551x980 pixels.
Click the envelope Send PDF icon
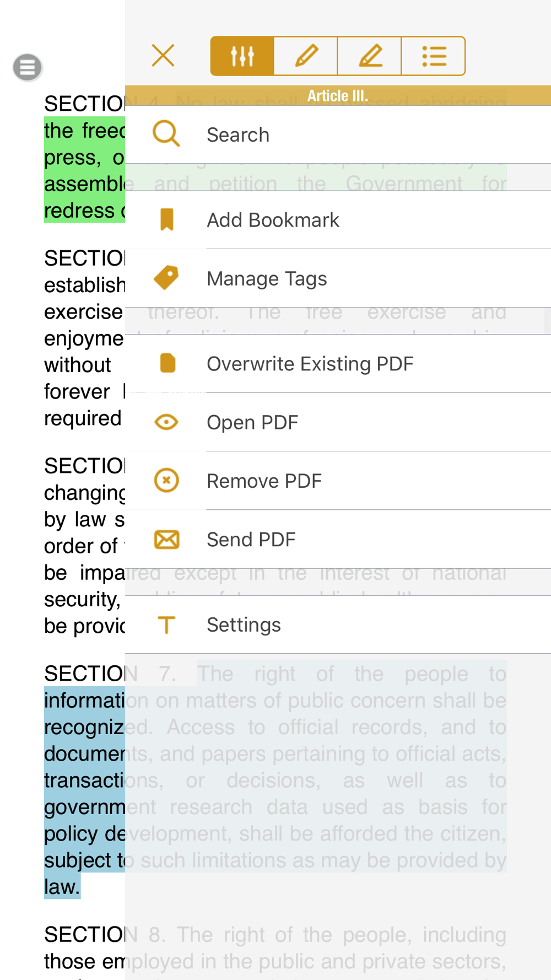(166, 539)
